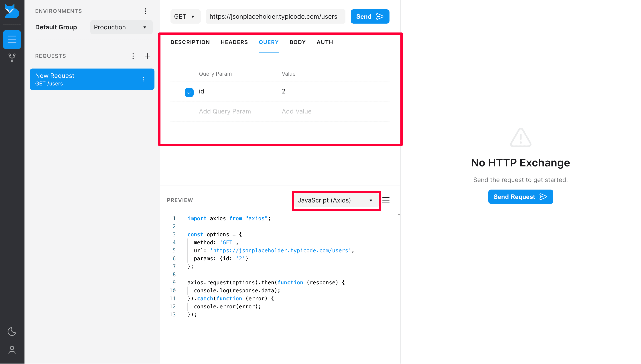Open the user account icon at bottom left
641x364 pixels.
12,350
